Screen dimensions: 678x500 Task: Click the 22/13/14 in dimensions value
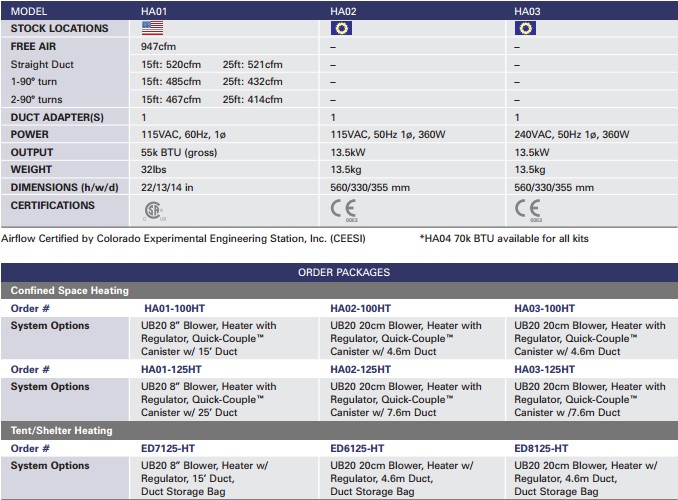[x=167, y=187]
